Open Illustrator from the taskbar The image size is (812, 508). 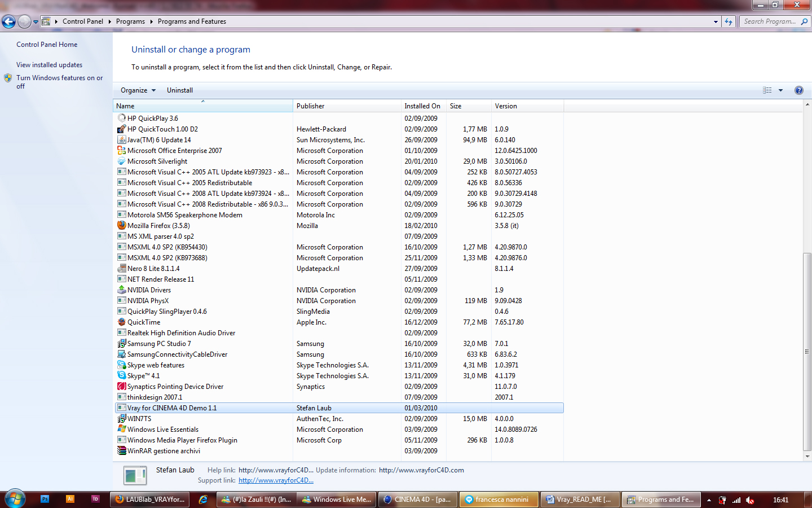[x=70, y=499]
